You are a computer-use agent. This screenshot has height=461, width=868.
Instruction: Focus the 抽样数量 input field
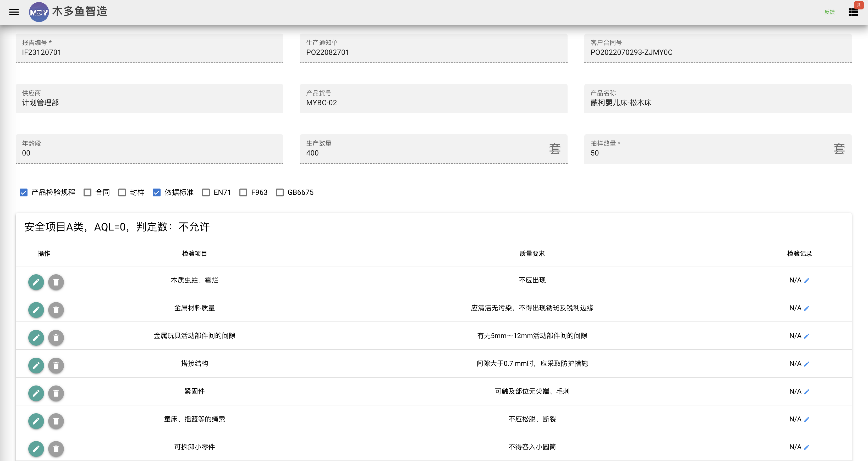coord(718,149)
